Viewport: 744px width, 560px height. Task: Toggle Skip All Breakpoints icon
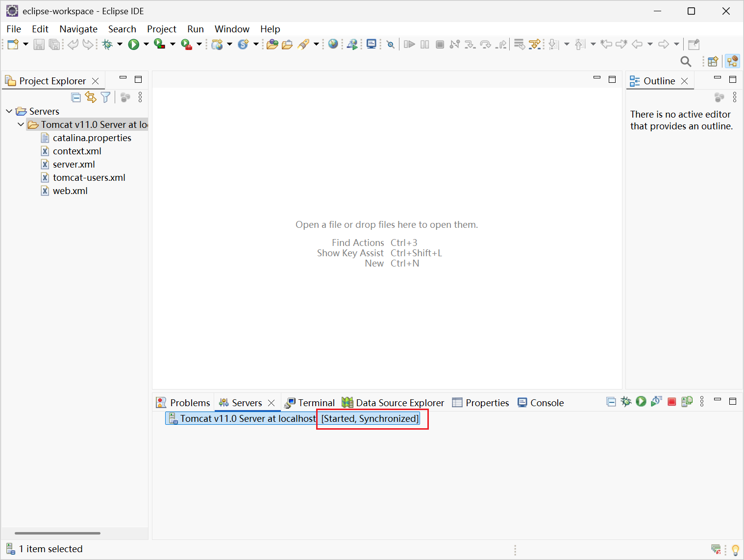[x=391, y=45]
